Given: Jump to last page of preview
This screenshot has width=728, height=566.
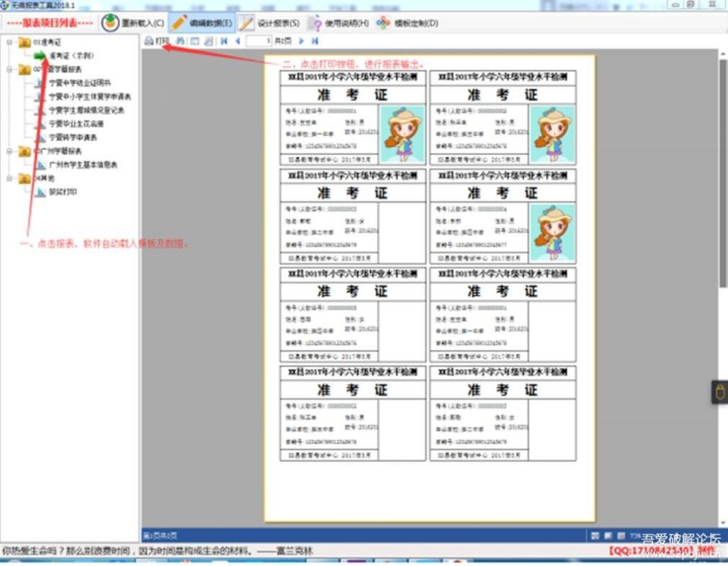Looking at the screenshot, I should click(x=314, y=41).
